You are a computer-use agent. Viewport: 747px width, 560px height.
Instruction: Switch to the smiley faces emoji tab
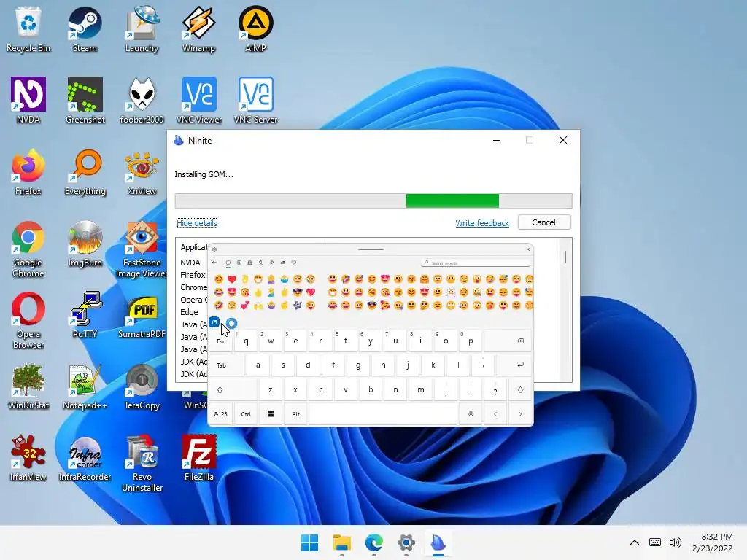239,262
